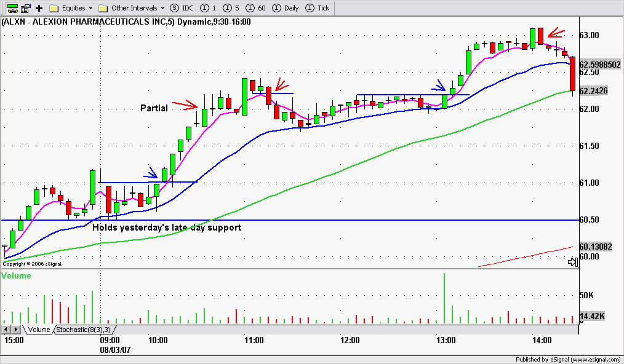Viewport: 624px width, 364px height.
Task: Toggle the green symbol link icon
Action: pyautogui.click(x=12, y=8)
